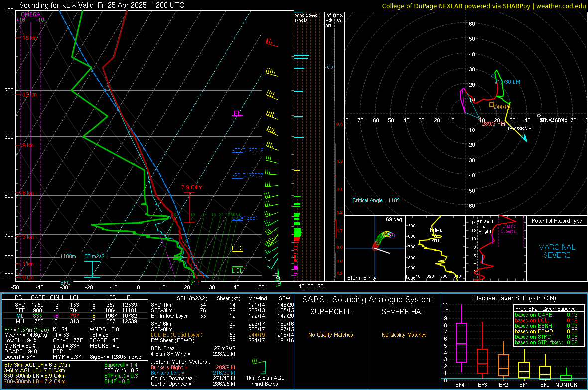Click the 289/9 RM hodograph label
588x390 pixels.
click(493, 124)
